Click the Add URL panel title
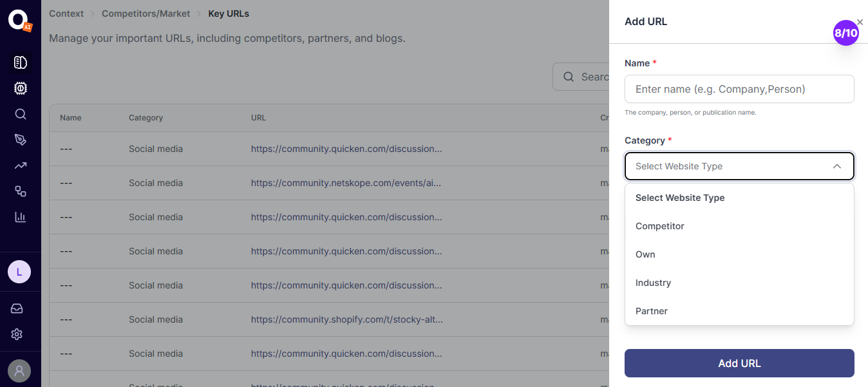 point(646,21)
